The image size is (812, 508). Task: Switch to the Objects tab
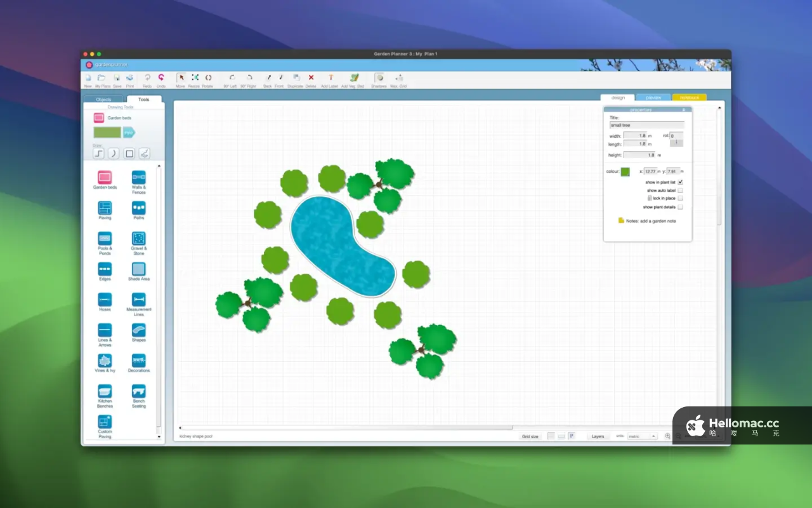tap(103, 100)
